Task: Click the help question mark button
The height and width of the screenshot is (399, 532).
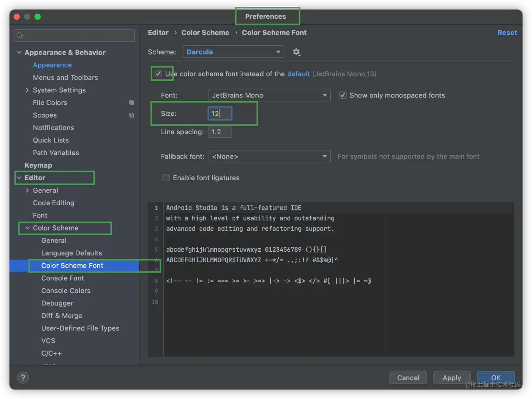Action: (x=23, y=378)
